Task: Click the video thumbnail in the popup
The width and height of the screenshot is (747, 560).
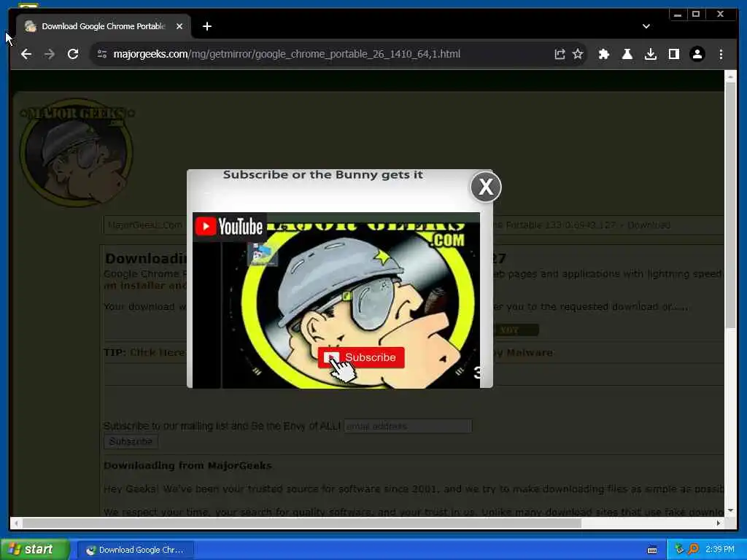Action: [x=336, y=300]
